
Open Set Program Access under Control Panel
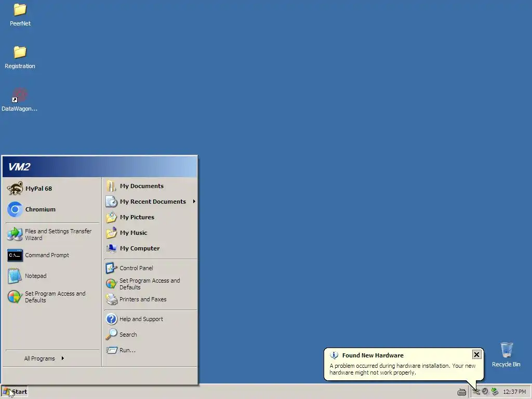coord(151,284)
